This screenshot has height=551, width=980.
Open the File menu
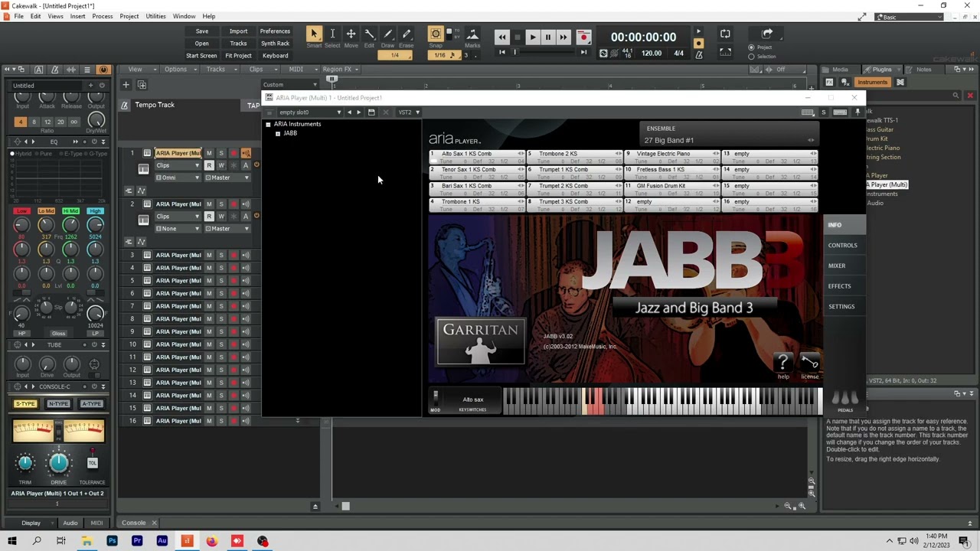pos(18,16)
